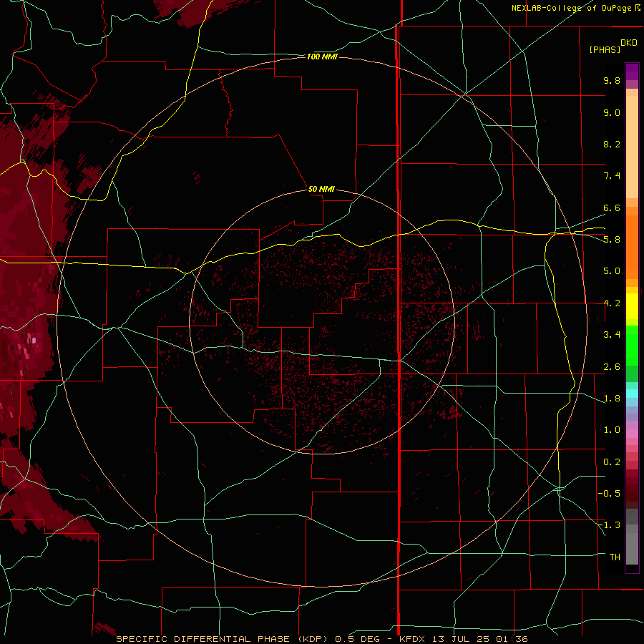The height and width of the screenshot is (644, 644).
Task: Click the 50 NMI range ring label
Action: point(321,189)
